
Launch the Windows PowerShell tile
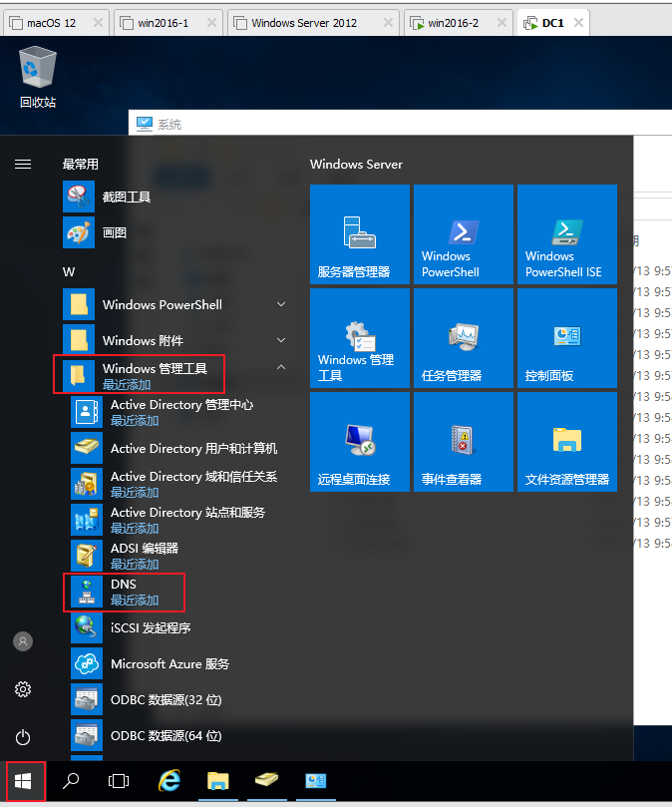(463, 234)
